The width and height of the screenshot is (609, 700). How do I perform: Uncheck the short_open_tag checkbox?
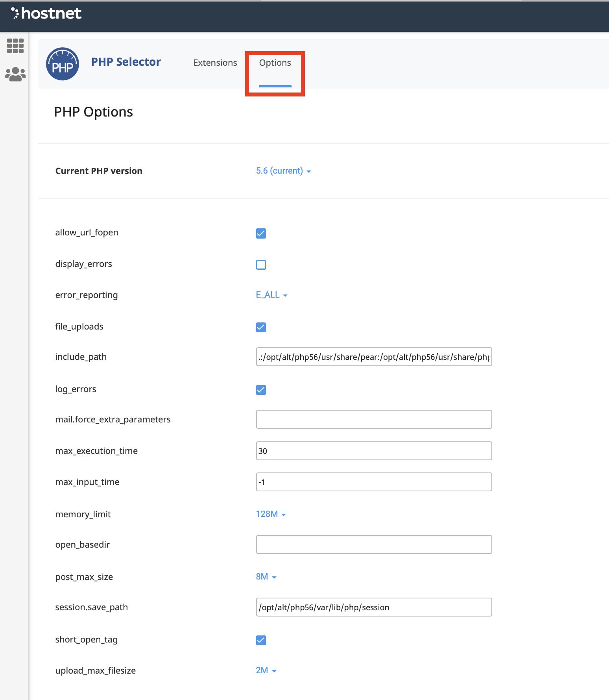[x=261, y=640]
